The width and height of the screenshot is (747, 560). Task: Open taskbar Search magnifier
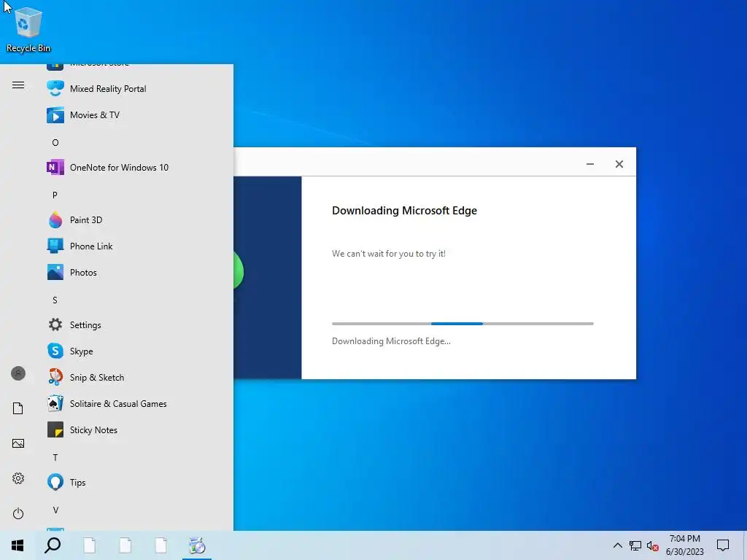(53, 545)
